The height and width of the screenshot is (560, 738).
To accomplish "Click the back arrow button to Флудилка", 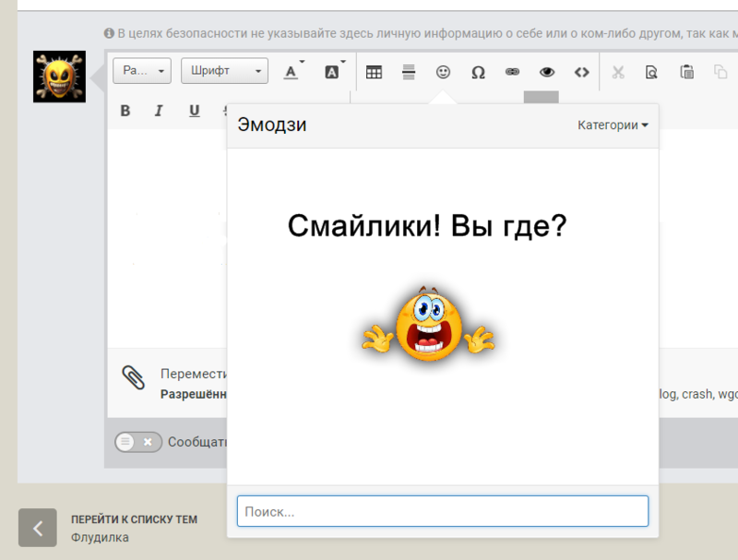I will pos(38,528).
